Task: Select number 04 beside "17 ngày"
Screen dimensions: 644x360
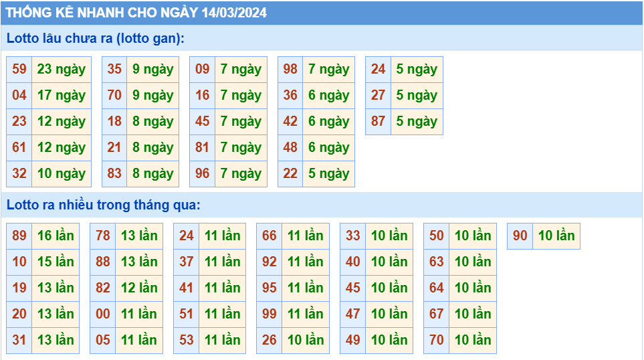Action: (19, 96)
